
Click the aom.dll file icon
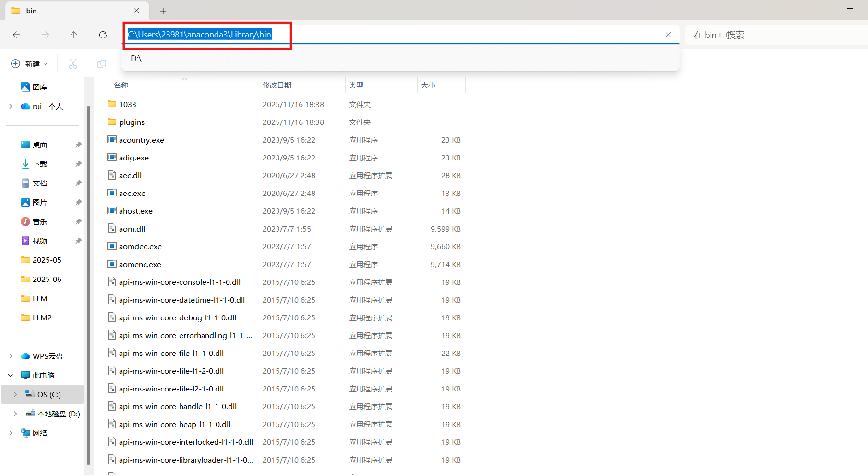tap(112, 228)
